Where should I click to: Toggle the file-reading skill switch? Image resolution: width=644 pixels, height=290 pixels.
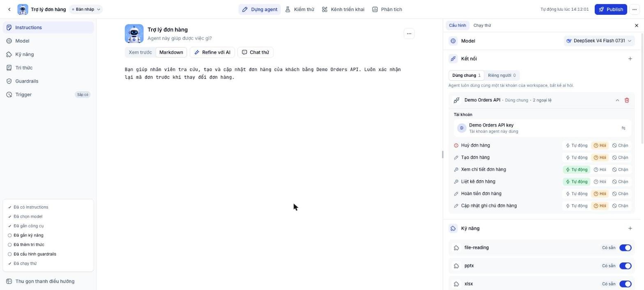tap(625, 248)
